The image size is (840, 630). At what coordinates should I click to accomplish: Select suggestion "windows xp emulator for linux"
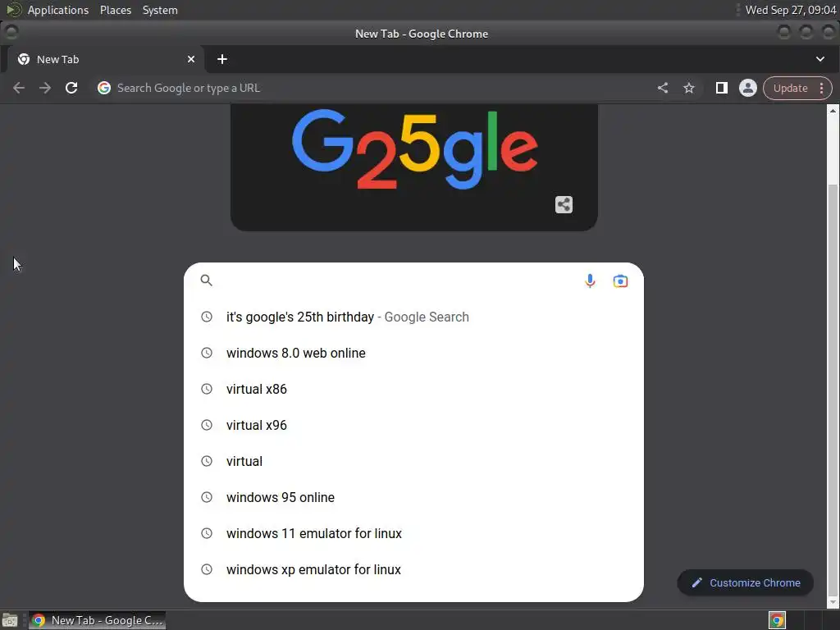(414, 569)
